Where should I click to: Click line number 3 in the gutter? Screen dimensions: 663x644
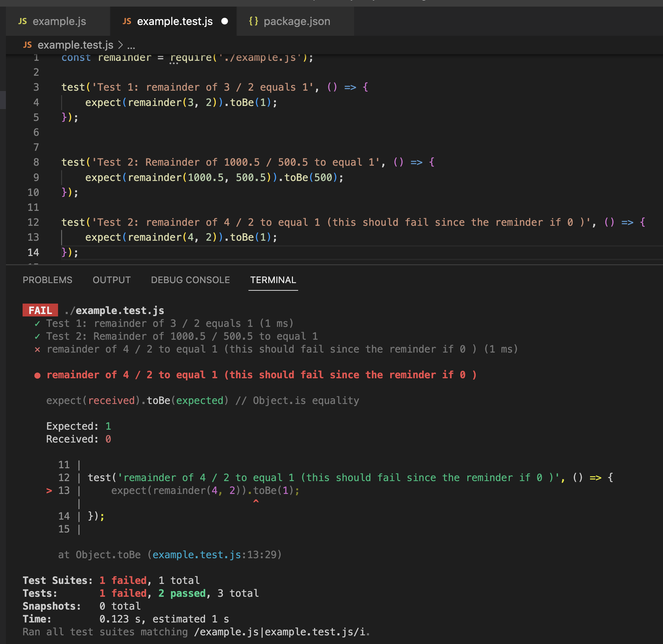point(36,87)
